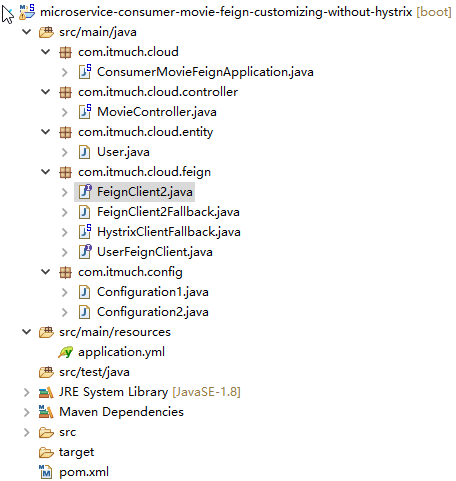This screenshot has width=456, height=481.
Task: Select the User.java label
Action: (x=123, y=152)
